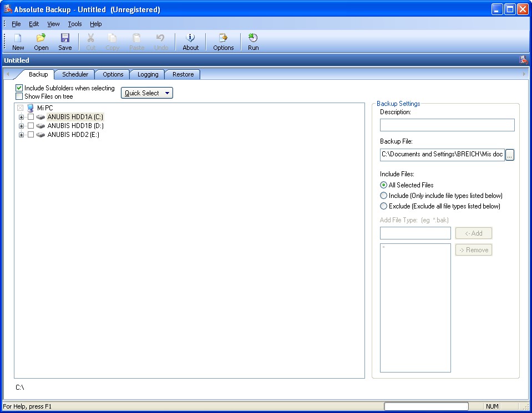Click the <- Add file type button
Screen dimensions: 532x413
point(474,233)
